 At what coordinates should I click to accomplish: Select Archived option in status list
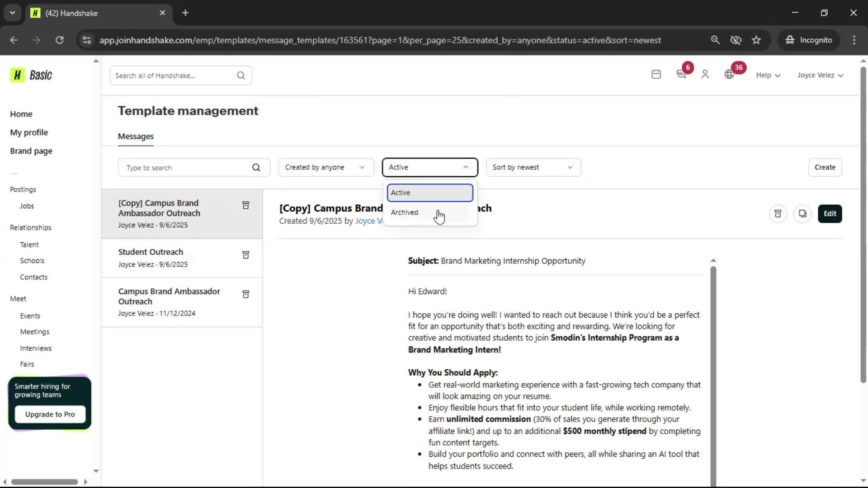(x=429, y=212)
